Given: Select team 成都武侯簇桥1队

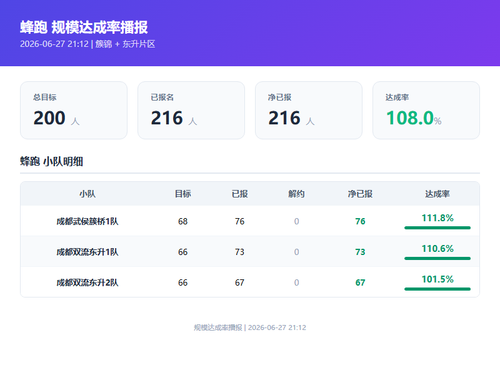Looking at the screenshot, I should 87,221.
